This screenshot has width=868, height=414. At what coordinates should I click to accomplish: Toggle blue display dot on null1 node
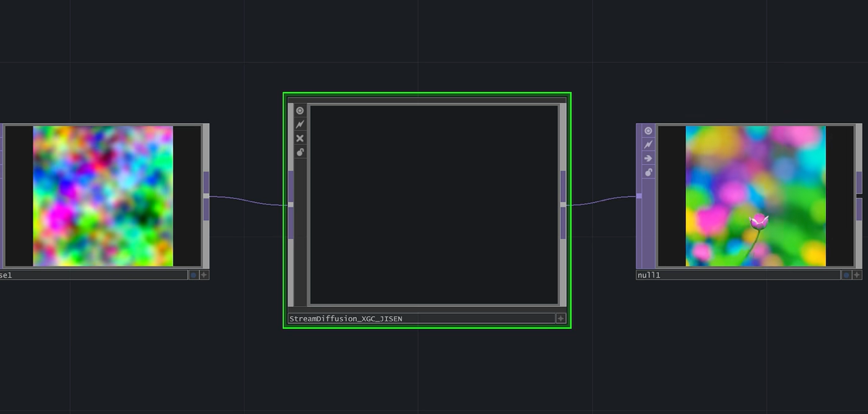(846, 275)
